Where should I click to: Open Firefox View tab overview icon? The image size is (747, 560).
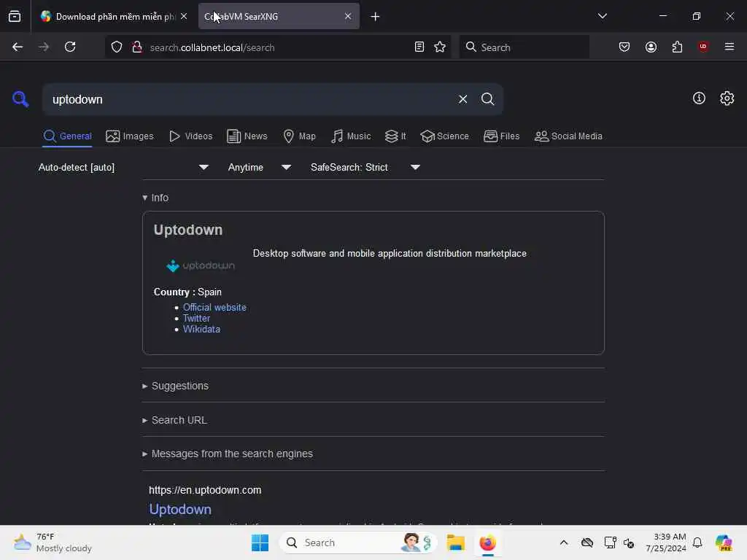15,16
